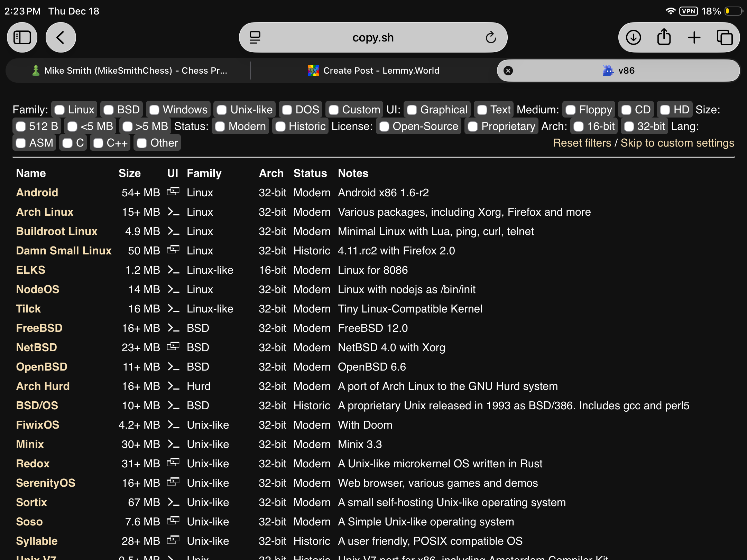Image resolution: width=747 pixels, height=560 pixels.
Task: Open the SerenityOS entry
Action: [x=46, y=483]
